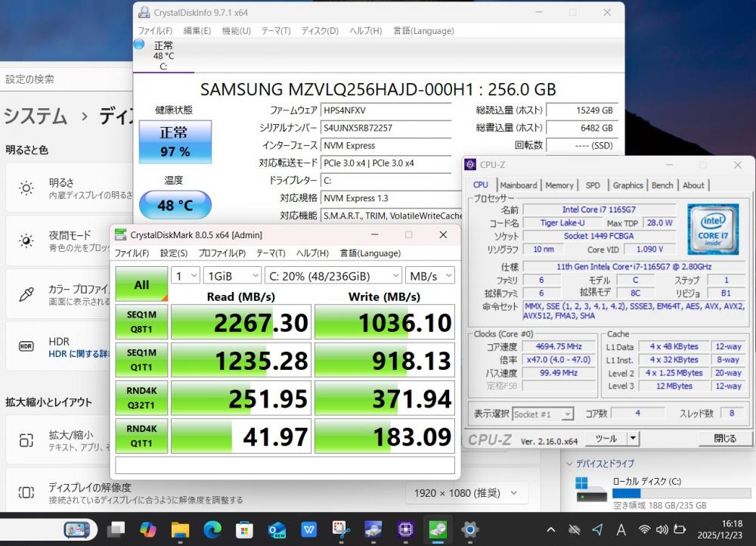Click the 正常 97 % health status button
Image resolution: width=756 pixels, height=546 pixels.
coord(175,142)
